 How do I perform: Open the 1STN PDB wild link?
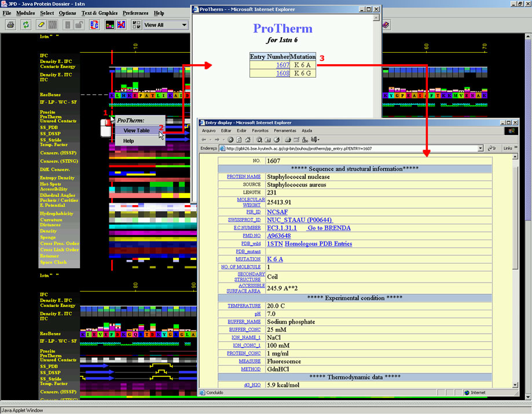point(275,244)
